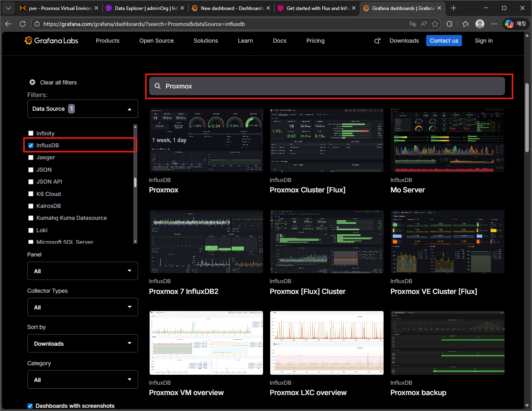Image resolution: width=532 pixels, height=411 pixels.
Task: Click the data source list scrollbar thumb
Action: pos(135,182)
